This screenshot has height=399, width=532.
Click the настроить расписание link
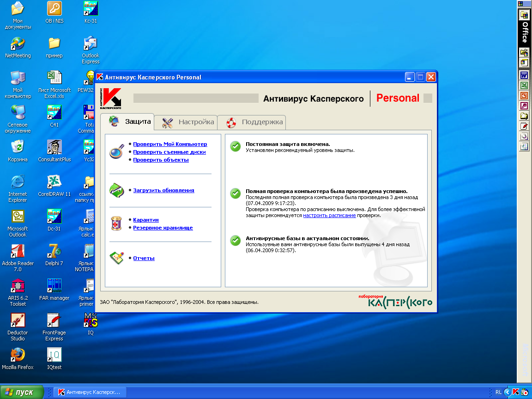[329, 216]
